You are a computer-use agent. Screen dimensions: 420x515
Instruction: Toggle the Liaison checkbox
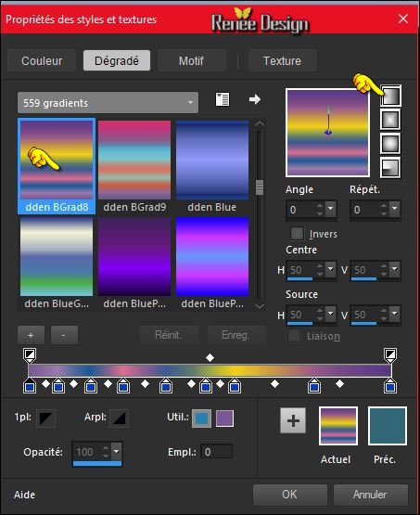tap(294, 336)
